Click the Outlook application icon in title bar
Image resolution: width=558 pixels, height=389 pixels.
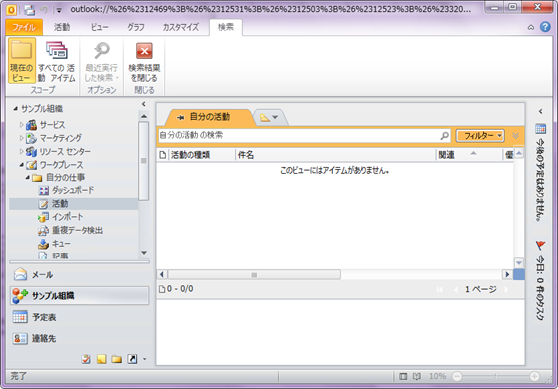coord(12,10)
